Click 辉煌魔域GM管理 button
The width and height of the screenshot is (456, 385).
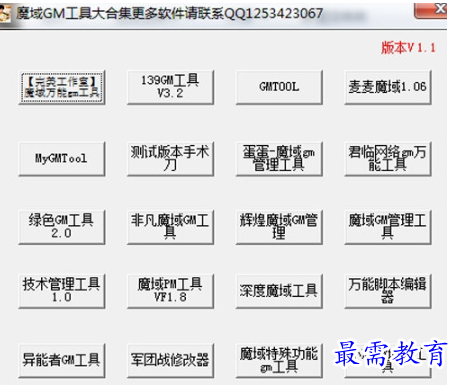click(279, 227)
